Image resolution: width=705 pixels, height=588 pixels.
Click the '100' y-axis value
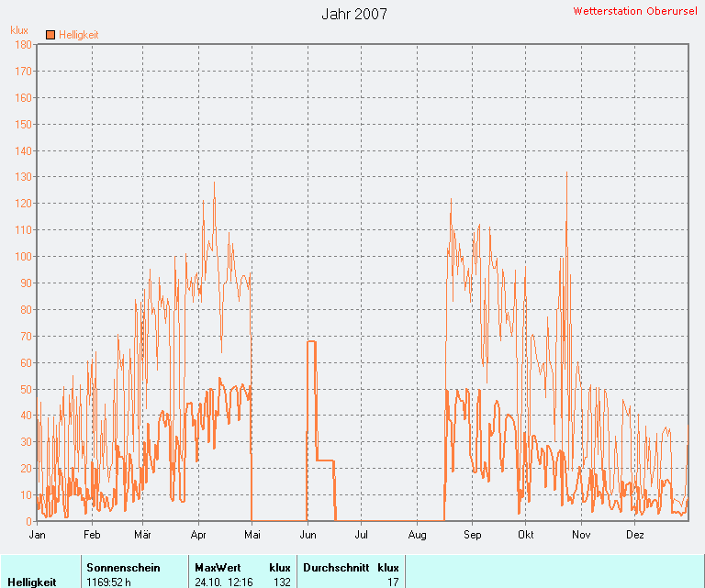[x=23, y=257]
